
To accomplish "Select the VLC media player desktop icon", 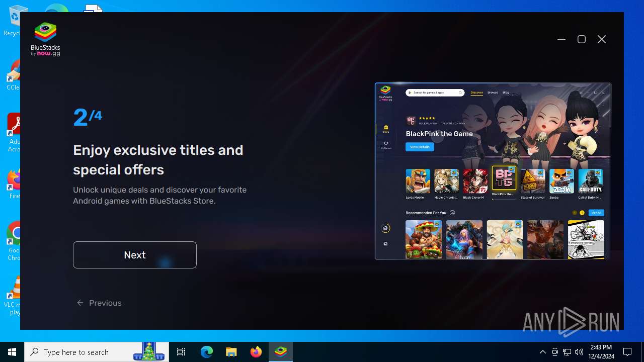I will [12, 296].
